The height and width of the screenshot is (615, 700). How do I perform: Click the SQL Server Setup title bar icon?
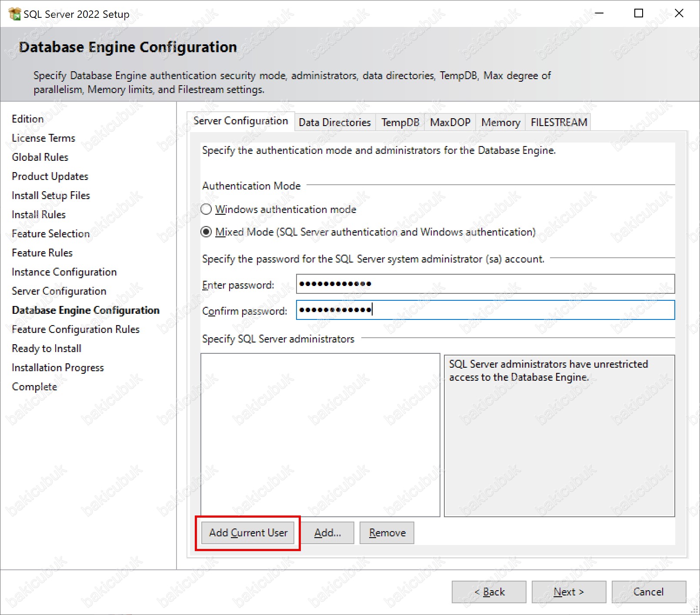(x=15, y=14)
